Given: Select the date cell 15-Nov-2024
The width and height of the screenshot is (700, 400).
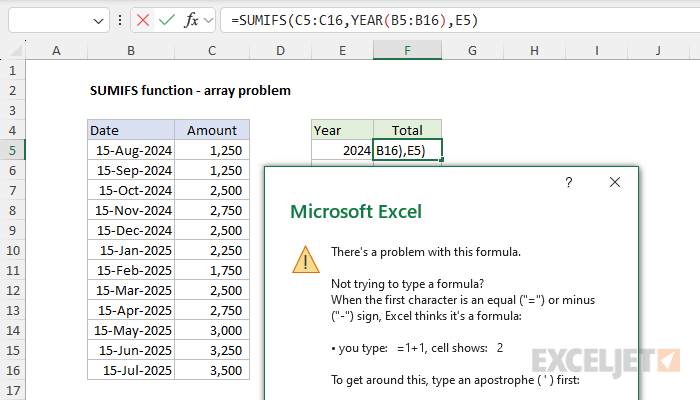Looking at the screenshot, I should coord(131,210).
